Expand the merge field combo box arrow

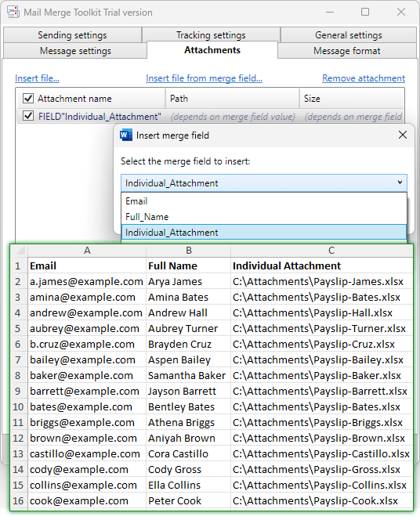click(400, 182)
